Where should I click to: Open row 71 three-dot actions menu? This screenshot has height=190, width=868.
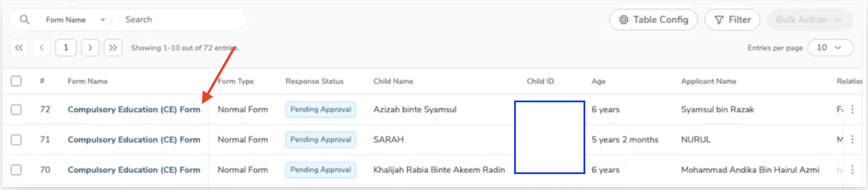852,140
